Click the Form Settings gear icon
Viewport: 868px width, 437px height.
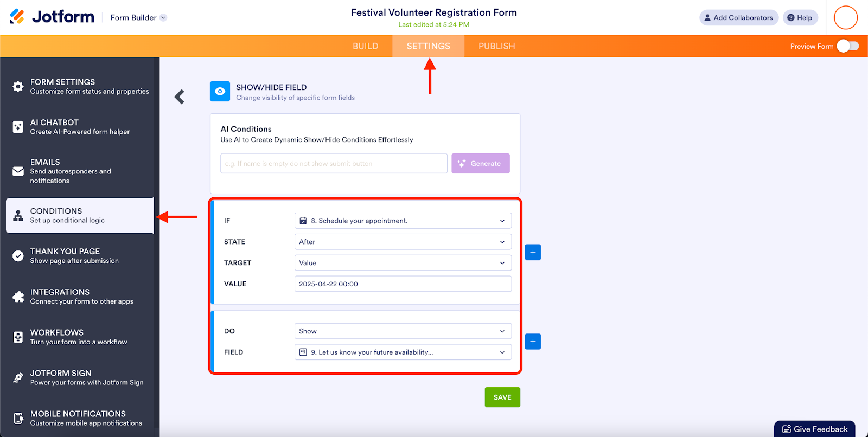pyautogui.click(x=18, y=87)
